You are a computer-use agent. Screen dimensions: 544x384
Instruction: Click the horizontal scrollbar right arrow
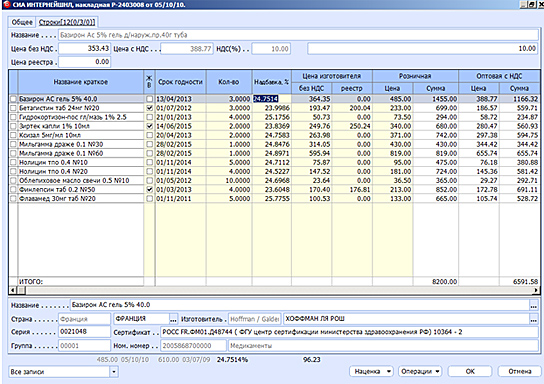[536, 290]
